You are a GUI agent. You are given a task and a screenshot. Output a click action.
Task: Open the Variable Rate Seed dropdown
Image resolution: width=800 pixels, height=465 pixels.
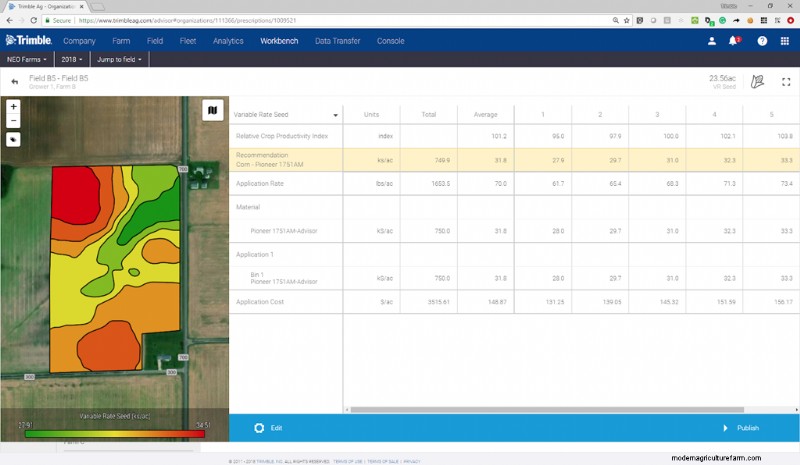[x=286, y=114]
